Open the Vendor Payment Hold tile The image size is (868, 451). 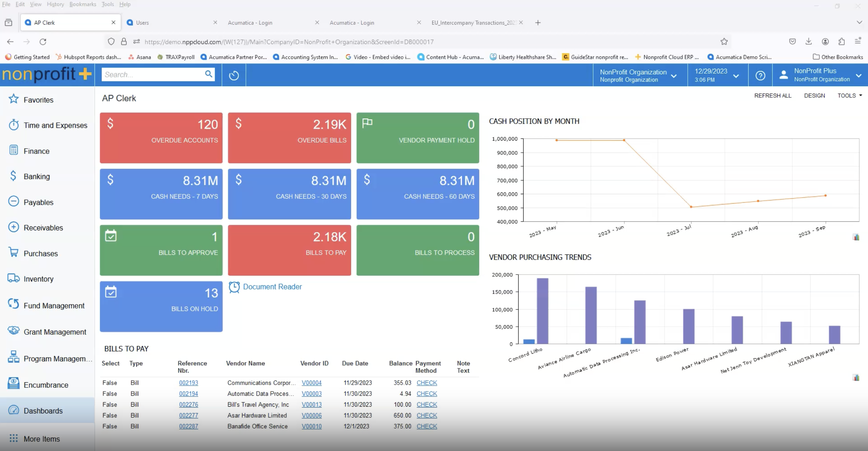pos(418,138)
